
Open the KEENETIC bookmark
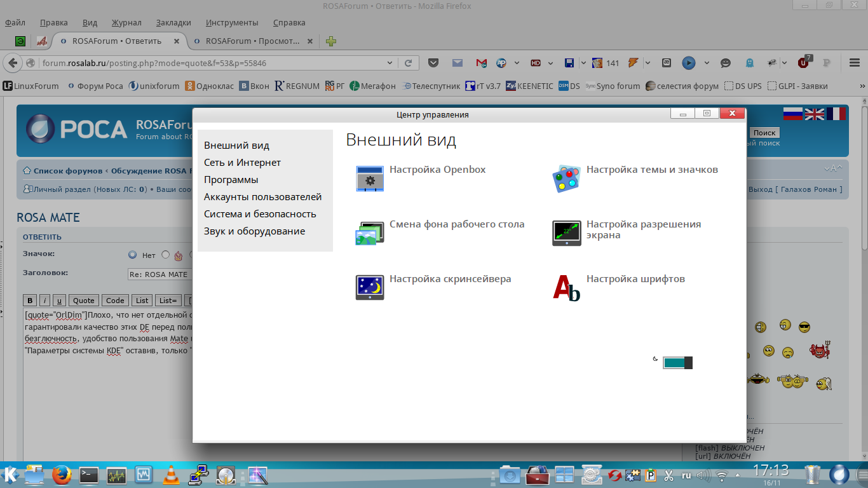coord(529,86)
